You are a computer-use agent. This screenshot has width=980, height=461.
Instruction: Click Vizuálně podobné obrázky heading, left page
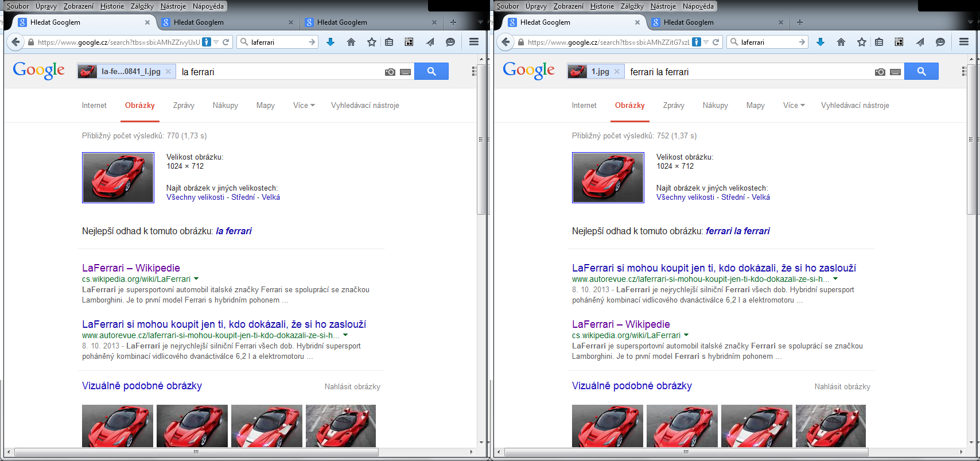click(142, 386)
